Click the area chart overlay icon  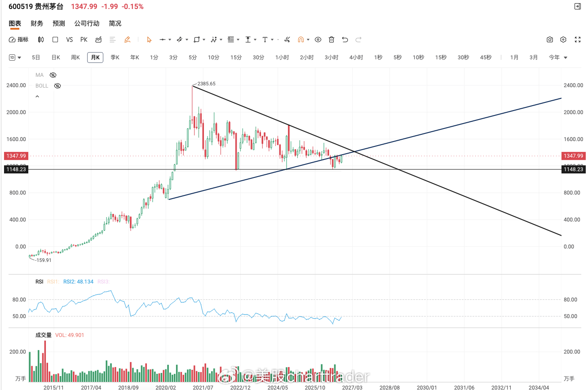(98, 40)
